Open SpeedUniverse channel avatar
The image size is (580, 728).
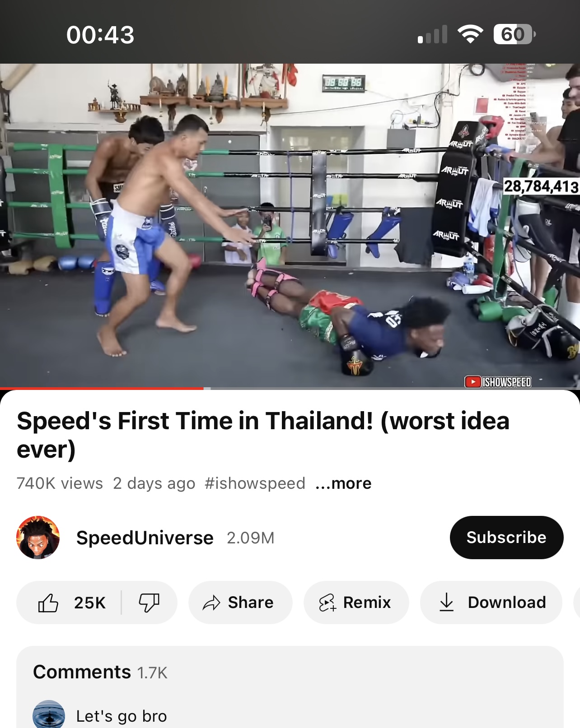[x=38, y=538]
